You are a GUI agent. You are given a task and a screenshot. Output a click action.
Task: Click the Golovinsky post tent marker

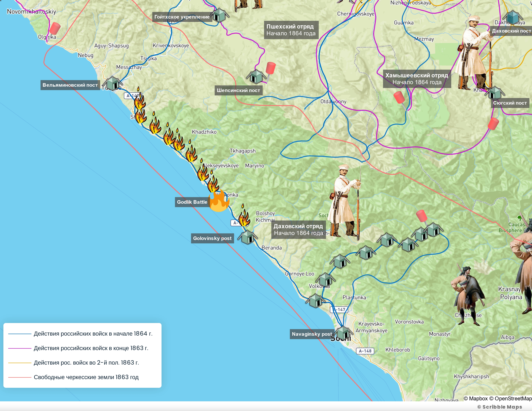coord(247,237)
